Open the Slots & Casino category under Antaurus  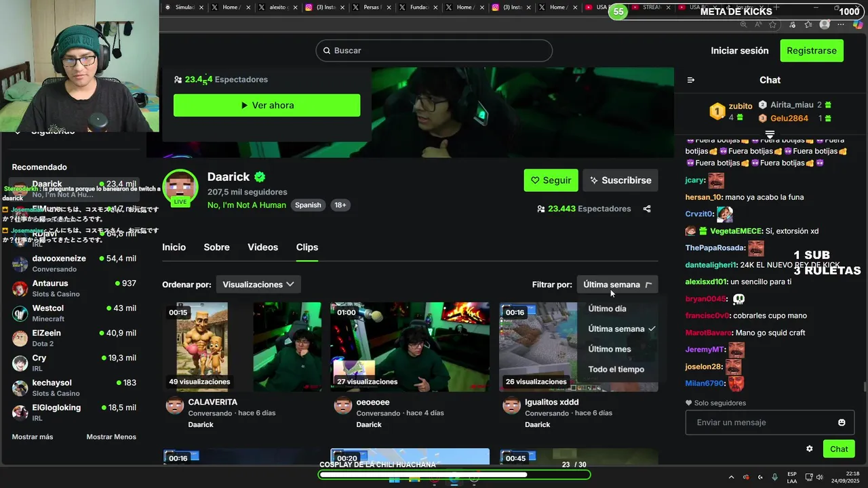click(56, 294)
